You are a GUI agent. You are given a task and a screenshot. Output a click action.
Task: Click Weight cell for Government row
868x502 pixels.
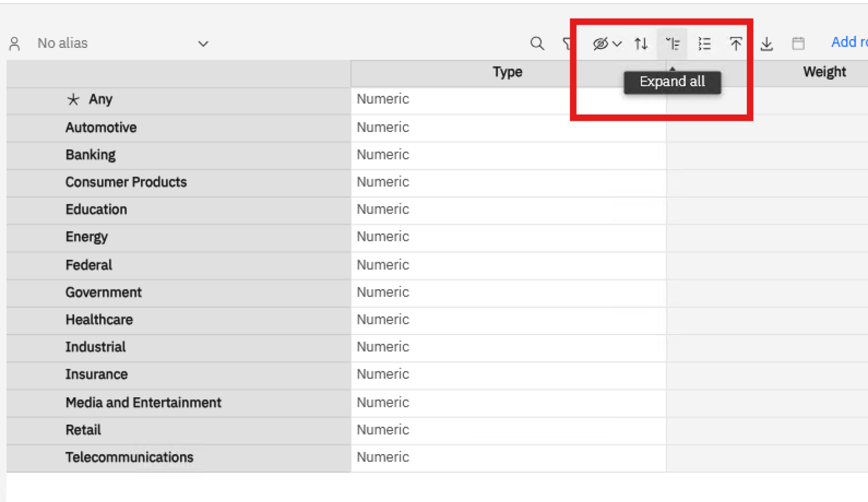[x=767, y=293]
